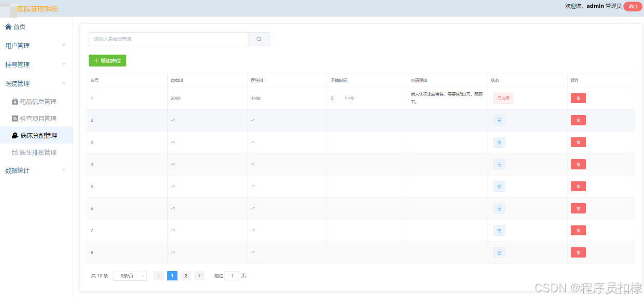Collapse the 医院管理 menu

[36, 83]
